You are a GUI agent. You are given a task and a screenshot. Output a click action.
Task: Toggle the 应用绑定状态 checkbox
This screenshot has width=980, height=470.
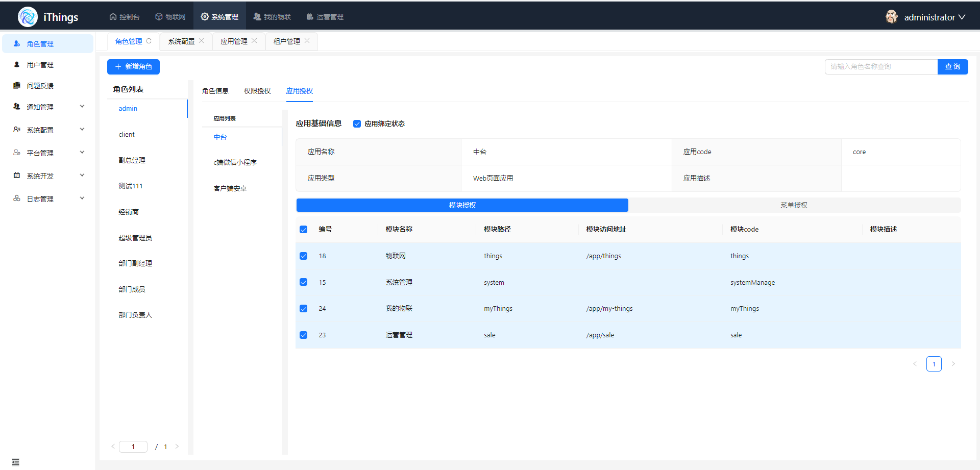coord(357,124)
